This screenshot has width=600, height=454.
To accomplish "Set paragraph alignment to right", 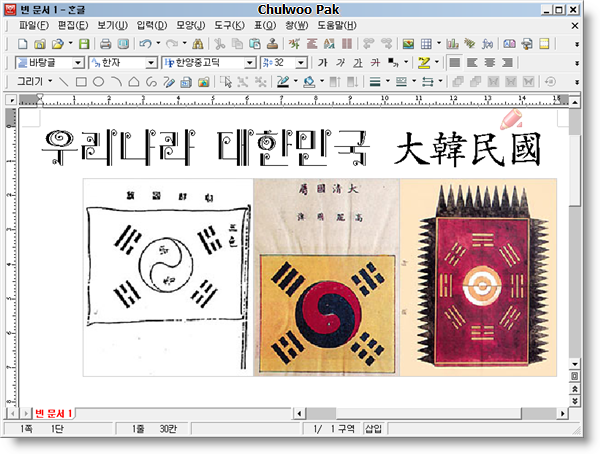I will 507,62.
